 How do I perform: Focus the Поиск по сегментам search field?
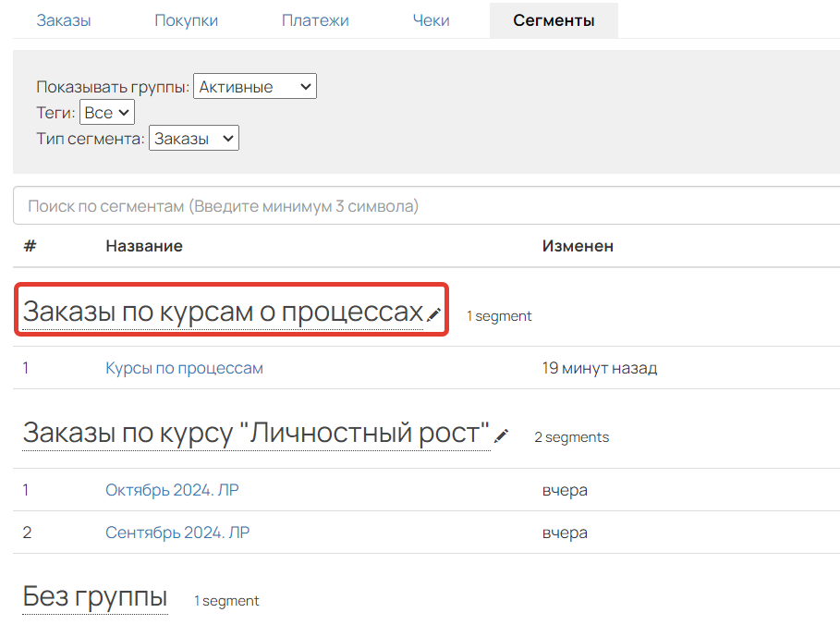tap(426, 206)
